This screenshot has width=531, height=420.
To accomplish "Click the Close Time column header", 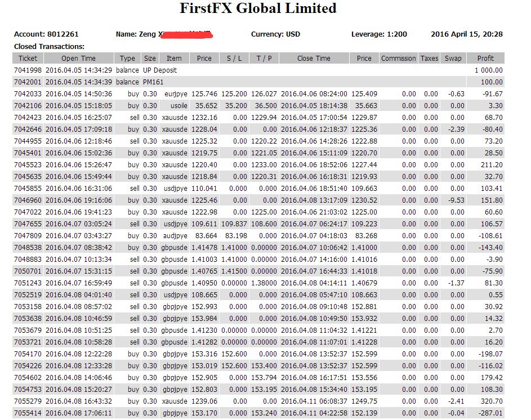I will [x=314, y=58].
